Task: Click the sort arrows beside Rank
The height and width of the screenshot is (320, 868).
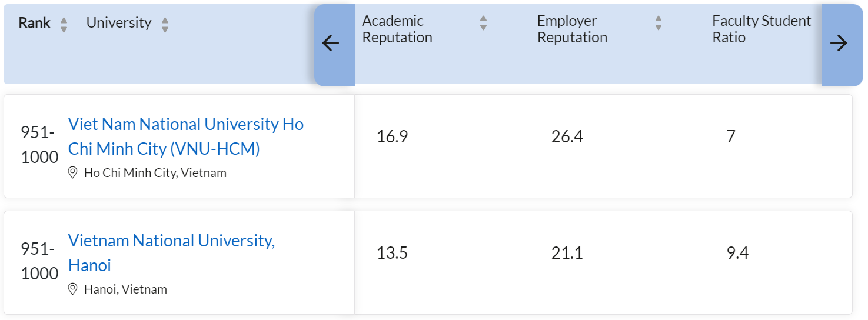Action: (x=64, y=25)
